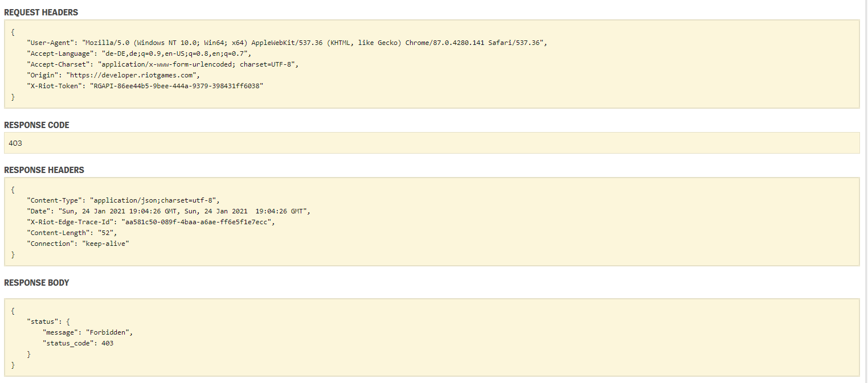Click the REQUEST HEADERS section heading
This screenshot has height=383, width=868.
coord(38,12)
